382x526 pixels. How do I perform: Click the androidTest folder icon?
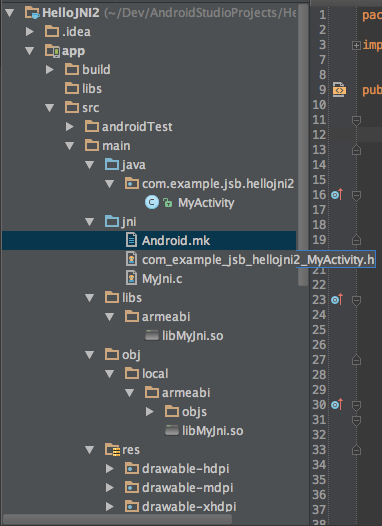tap(92, 126)
